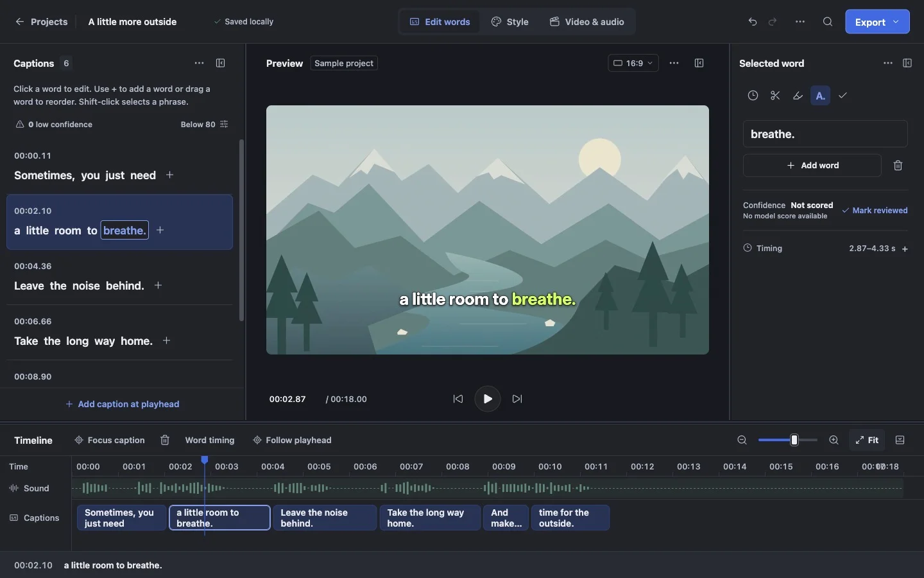The image size is (924, 578).
Task: Undo the last edit
Action: click(753, 22)
